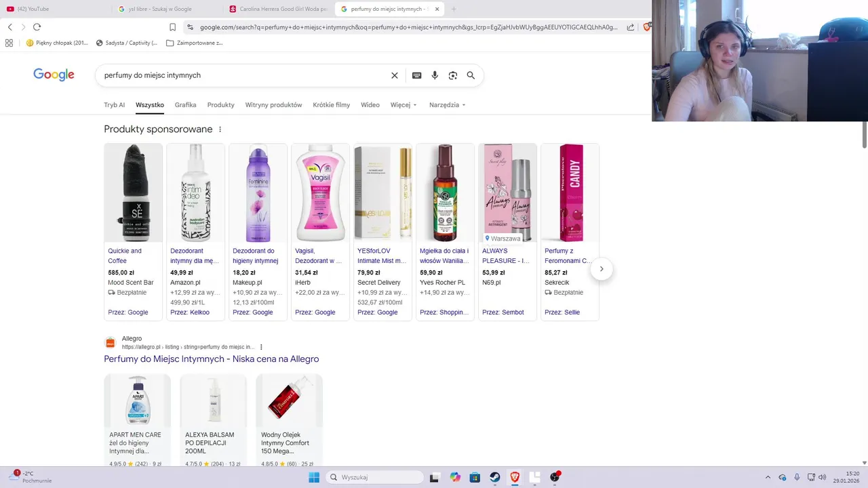Select the Grafika search tab
This screenshot has height=488, width=868.
(185, 105)
